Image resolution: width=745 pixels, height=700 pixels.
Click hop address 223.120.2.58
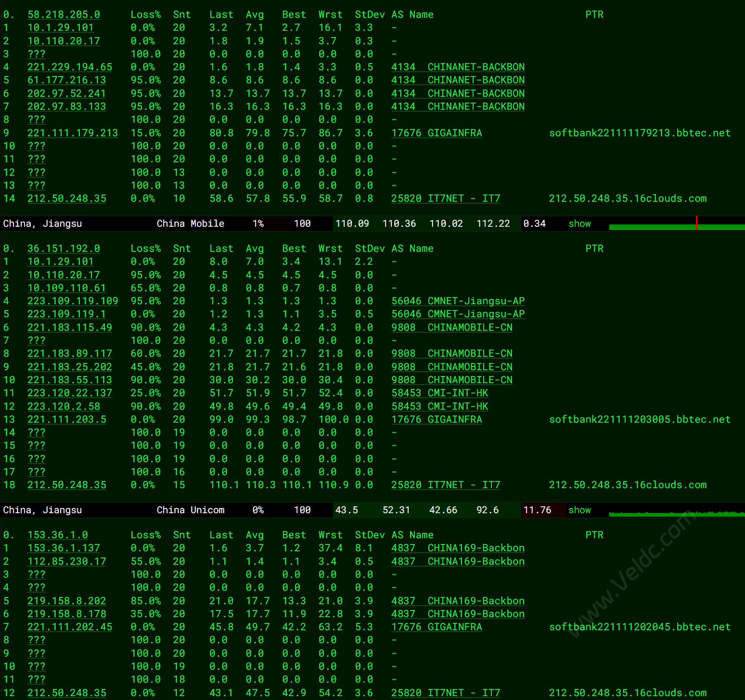click(x=64, y=407)
